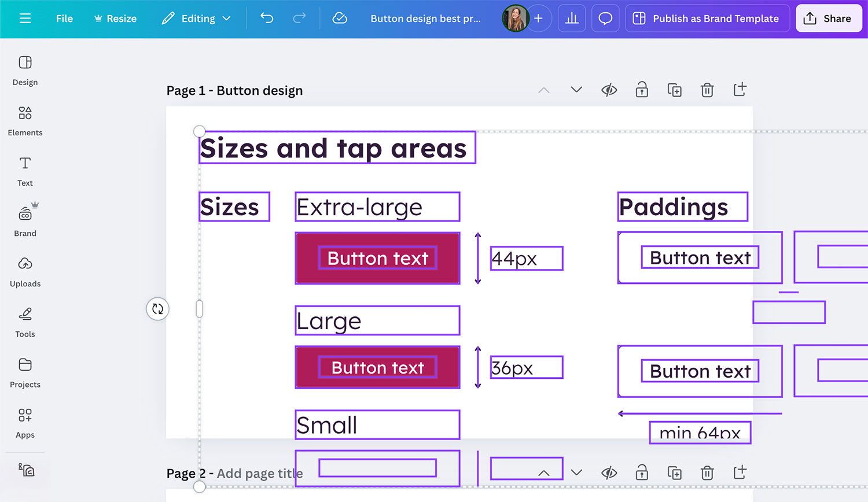Open the Projects panel

(x=25, y=372)
